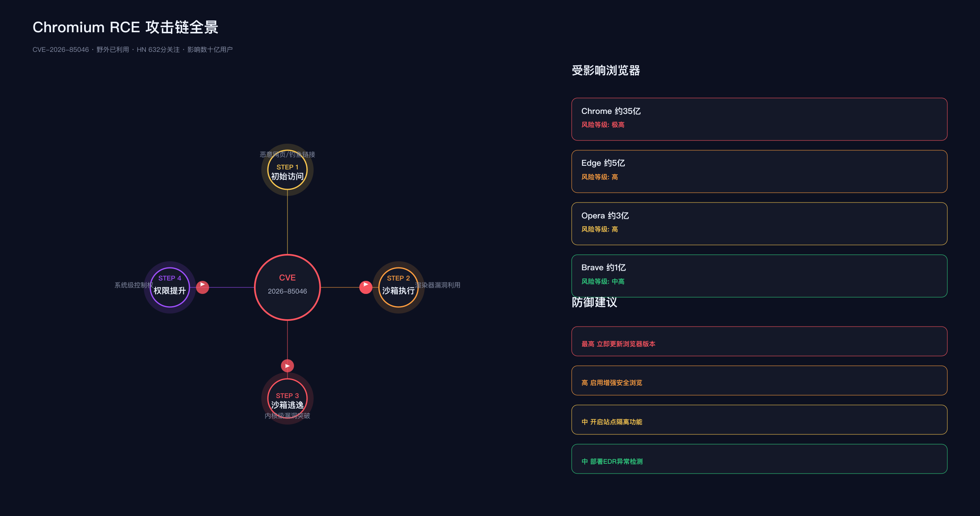The width and height of the screenshot is (980, 516).
Task: Click the red arrow marker beside STEP 2
Action: coord(366,287)
